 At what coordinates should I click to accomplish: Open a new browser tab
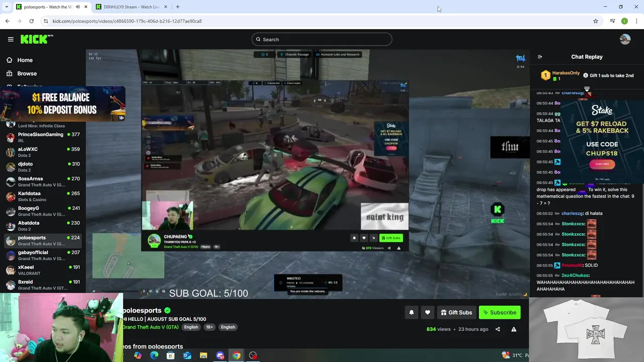click(178, 7)
